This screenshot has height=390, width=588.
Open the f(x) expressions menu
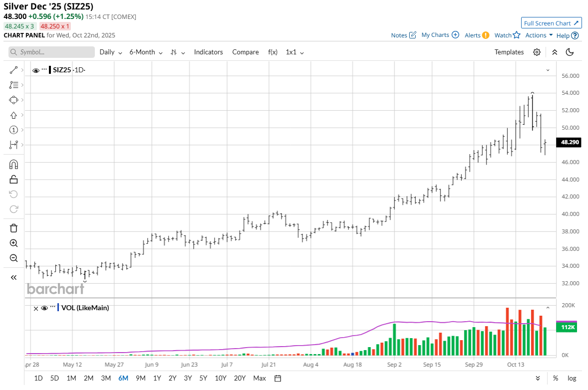coord(273,52)
